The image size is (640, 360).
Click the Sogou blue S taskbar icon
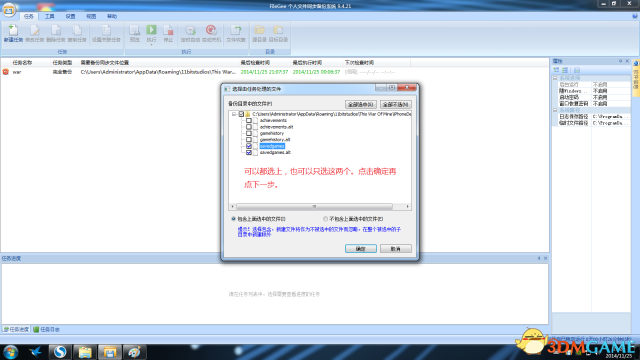[60, 352]
